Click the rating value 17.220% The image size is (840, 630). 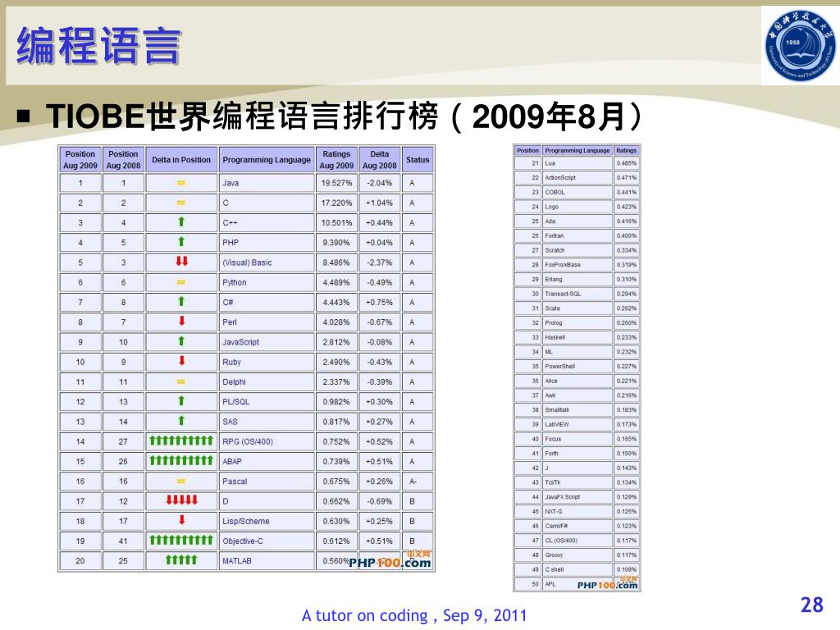(336, 203)
